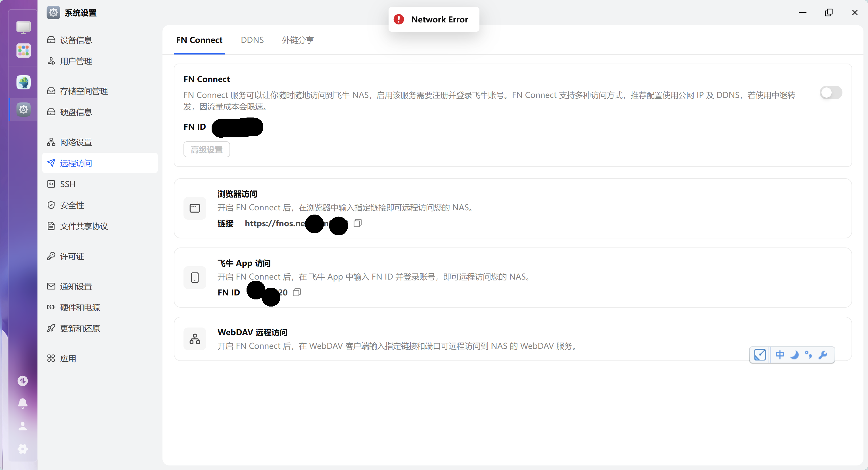
Task: Switch input method Chinese mode icon
Action: click(780, 355)
